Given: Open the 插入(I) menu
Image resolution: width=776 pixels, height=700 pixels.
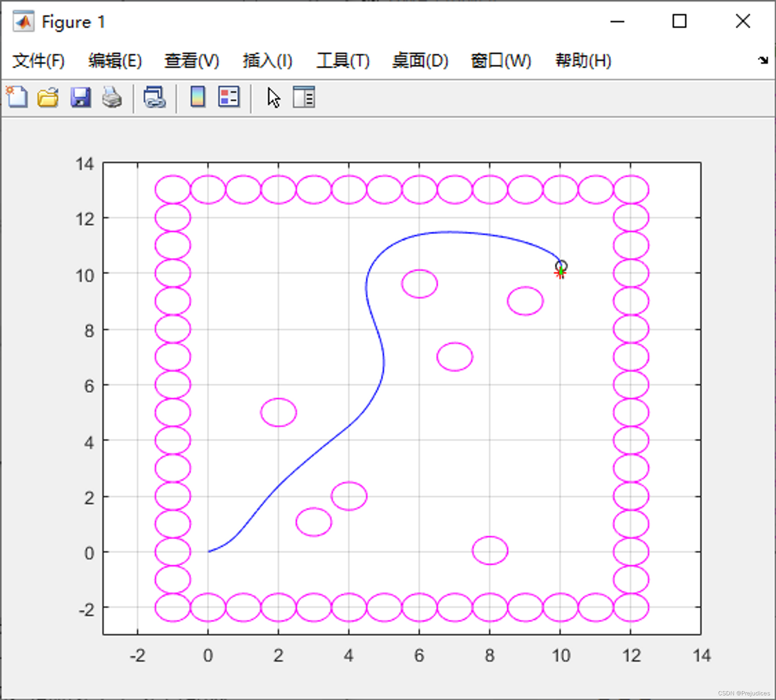Looking at the screenshot, I should point(268,61).
